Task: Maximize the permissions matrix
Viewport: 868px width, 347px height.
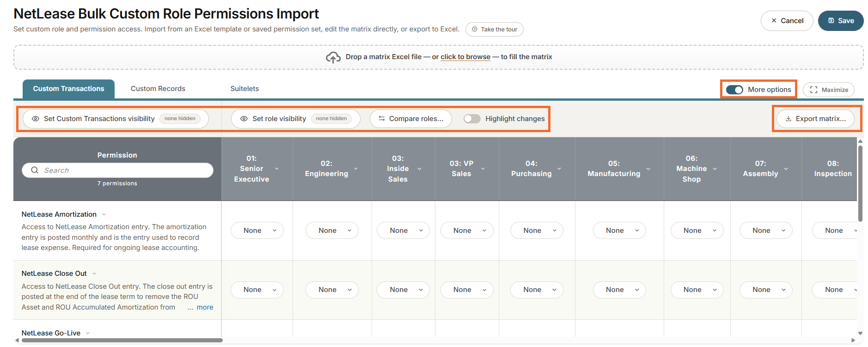Action: pos(829,90)
